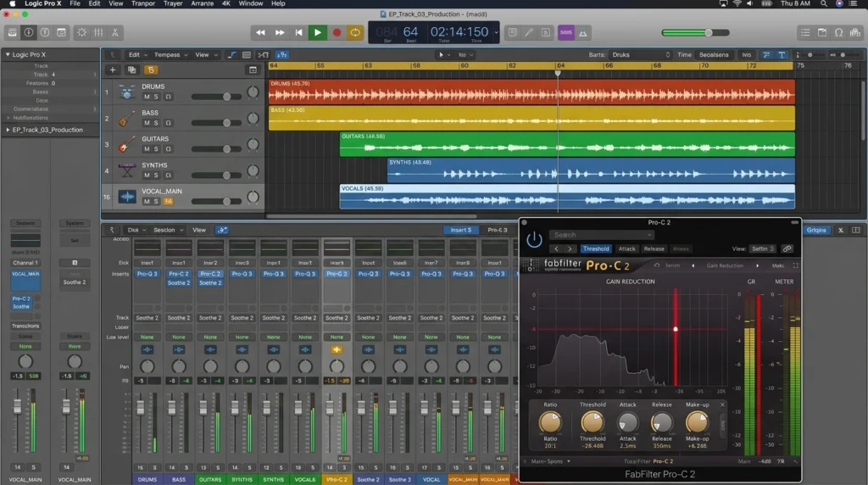Viewport: 868px width, 485px height.
Task: Click the Pro-C 2 preset search field
Action: [x=602, y=235]
